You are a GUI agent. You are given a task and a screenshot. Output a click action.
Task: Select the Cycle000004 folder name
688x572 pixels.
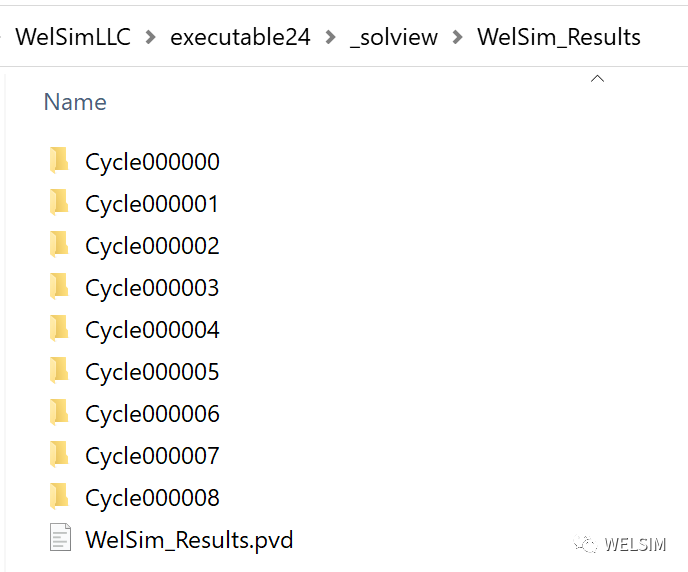click(152, 330)
